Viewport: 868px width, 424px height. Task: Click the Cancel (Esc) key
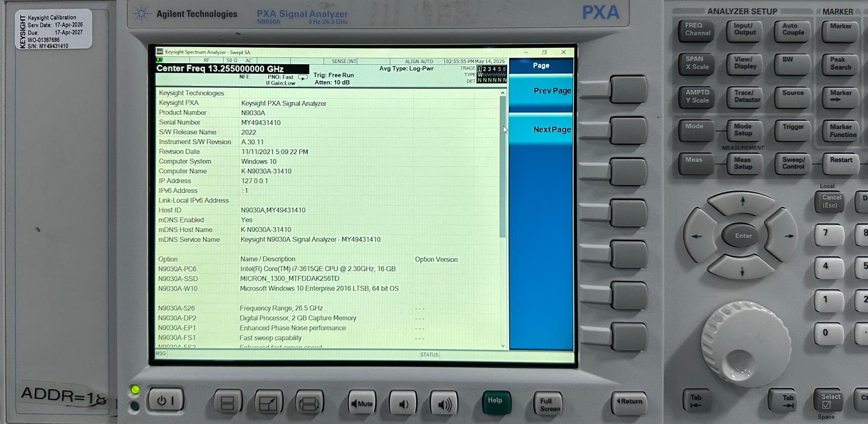[830, 202]
